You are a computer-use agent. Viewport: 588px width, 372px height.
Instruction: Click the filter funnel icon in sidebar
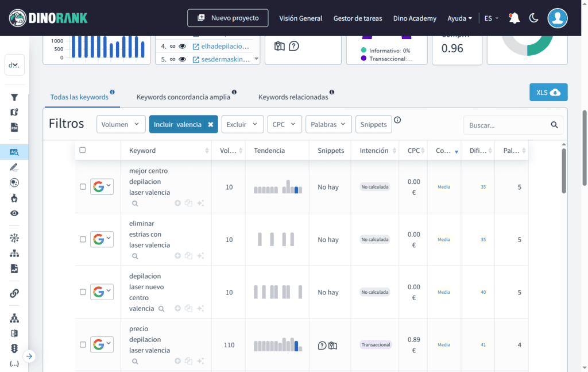[14, 98]
